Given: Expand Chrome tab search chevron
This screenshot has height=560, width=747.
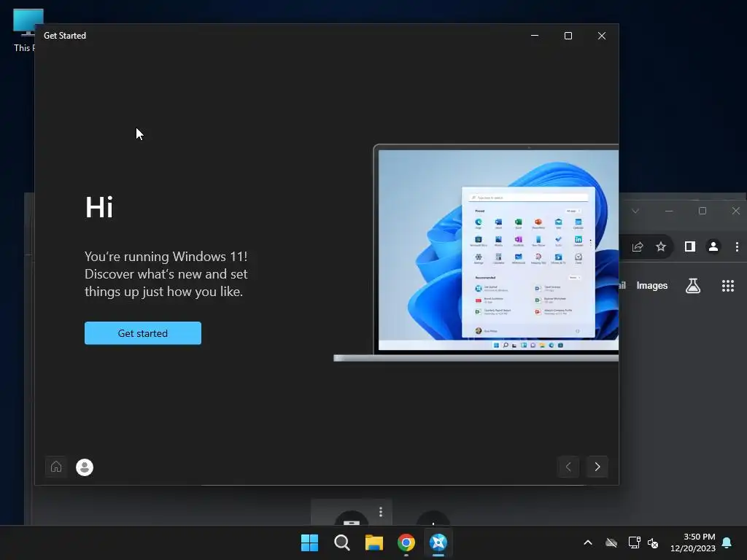Looking at the screenshot, I should click(x=635, y=211).
